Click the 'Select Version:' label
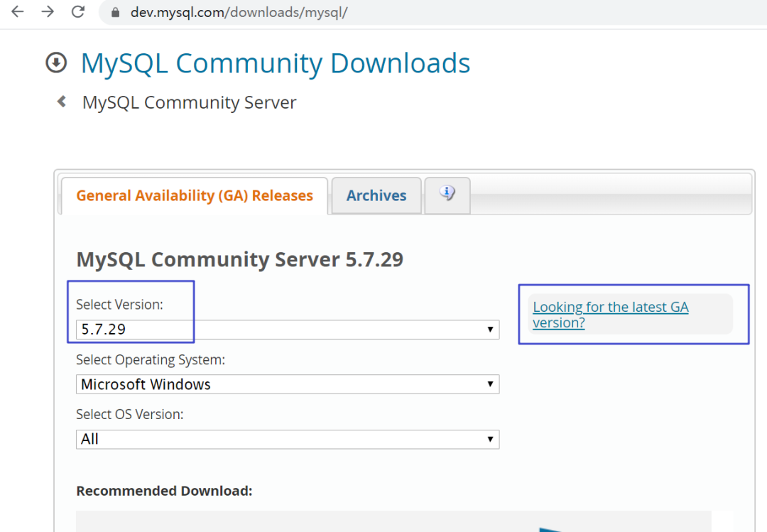Viewport: 767px width, 532px height. pos(119,305)
